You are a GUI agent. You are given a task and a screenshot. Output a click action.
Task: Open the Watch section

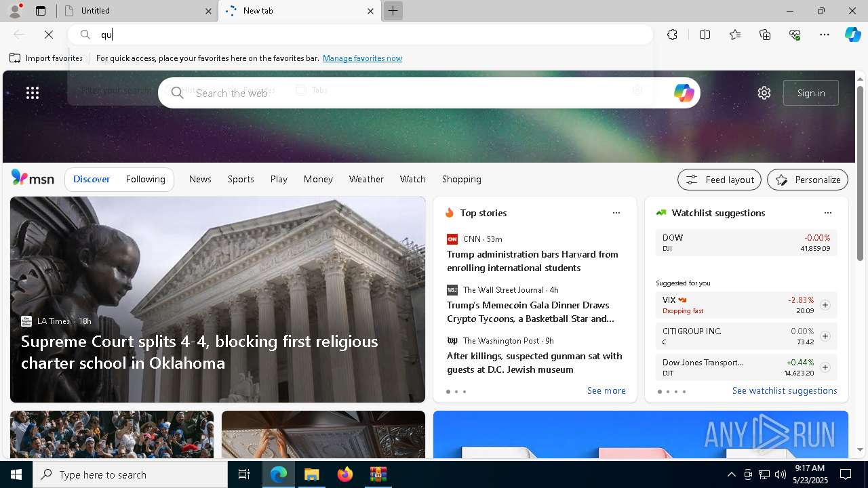click(413, 179)
